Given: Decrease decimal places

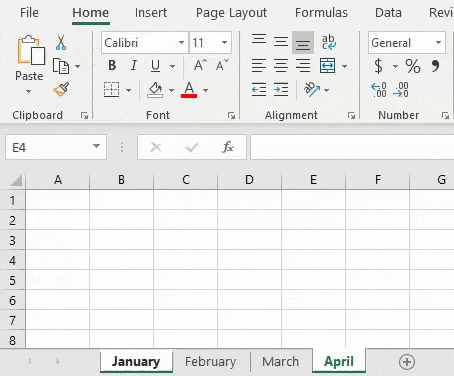Looking at the screenshot, I should coord(401,90).
